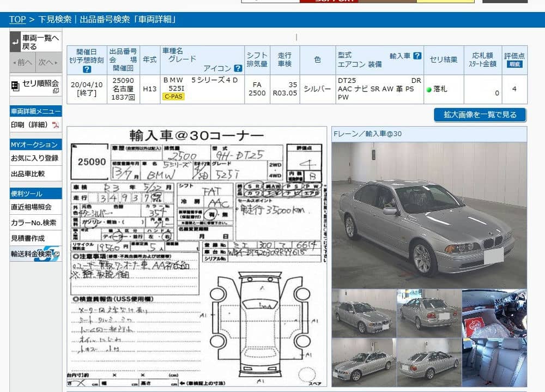
Task: Click BMW 5シリーズ4D 525I cell text
Action: [201, 84]
